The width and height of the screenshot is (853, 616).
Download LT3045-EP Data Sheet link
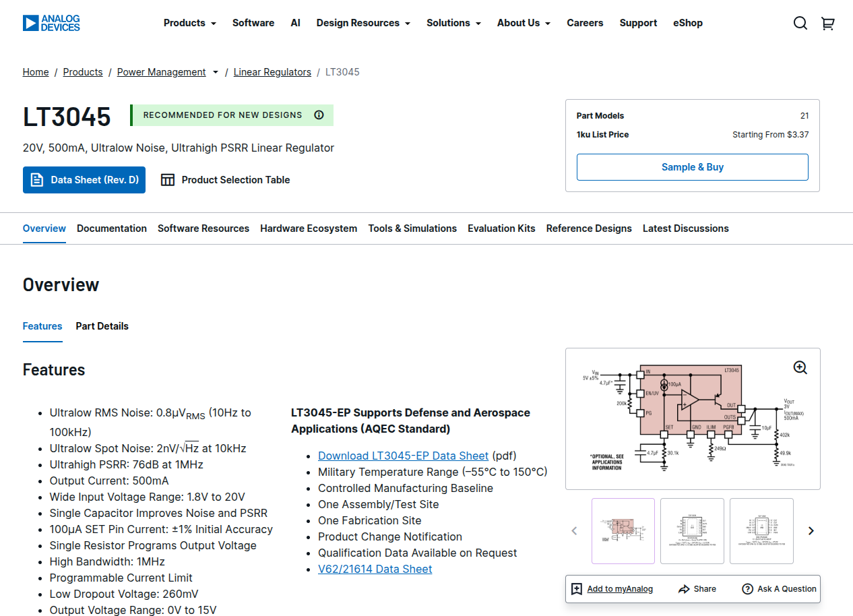(403, 456)
